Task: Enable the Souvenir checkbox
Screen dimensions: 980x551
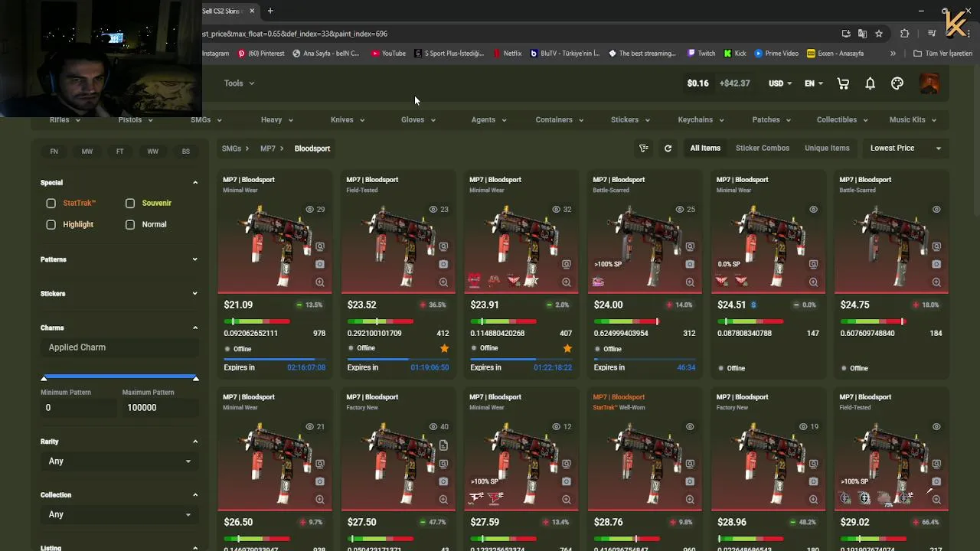Action: click(x=130, y=204)
